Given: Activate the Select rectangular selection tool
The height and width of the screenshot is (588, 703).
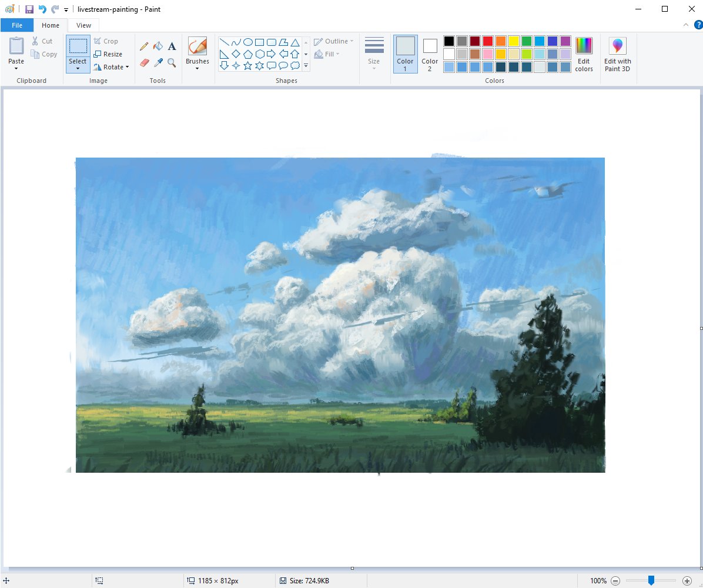Looking at the screenshot, I should pyautogui.click(x=78, y=46).
